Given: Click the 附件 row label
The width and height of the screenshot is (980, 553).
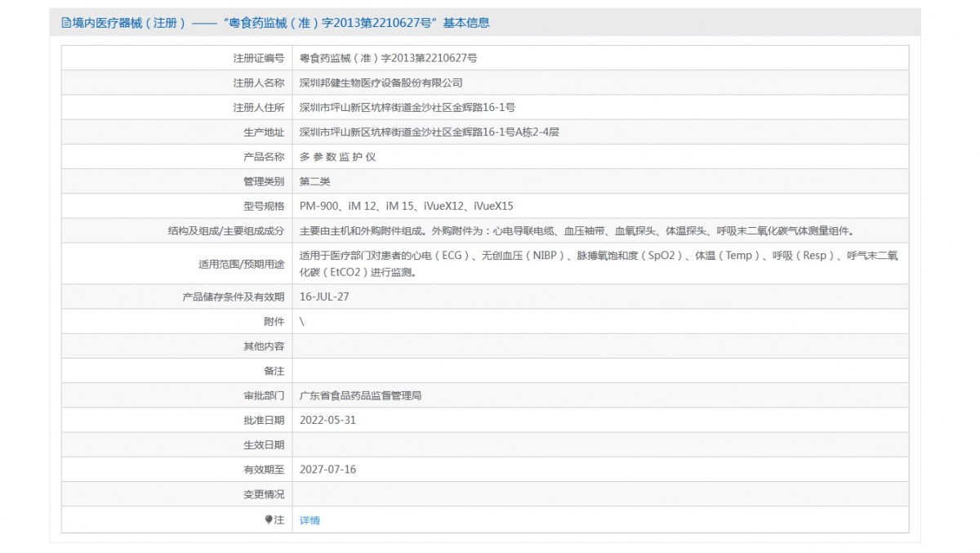Looking at the screenshot, I should tap(274, 321).
